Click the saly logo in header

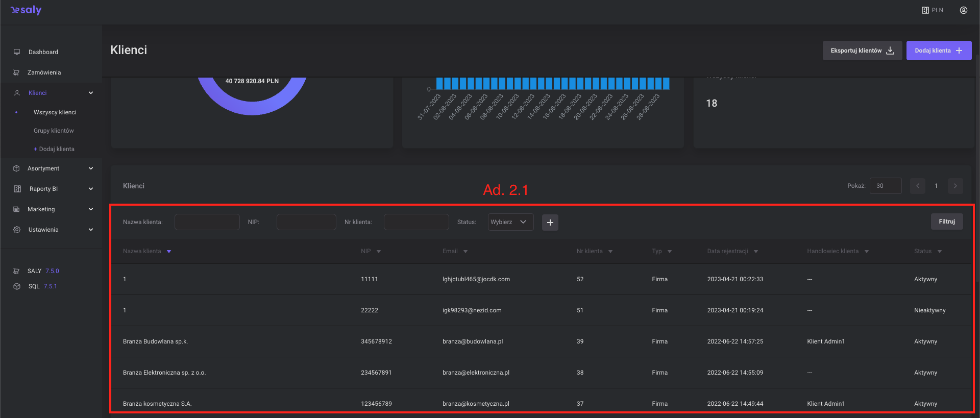(26, 10)
